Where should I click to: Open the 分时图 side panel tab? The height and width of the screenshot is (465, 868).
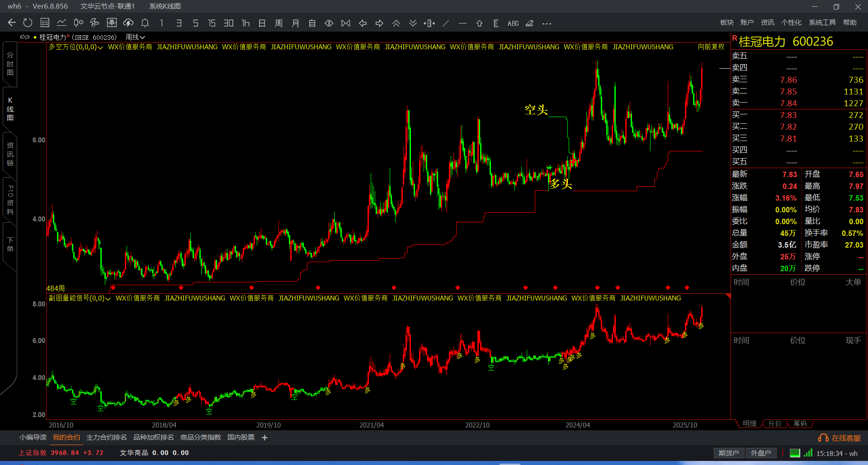tap(10, 64)
